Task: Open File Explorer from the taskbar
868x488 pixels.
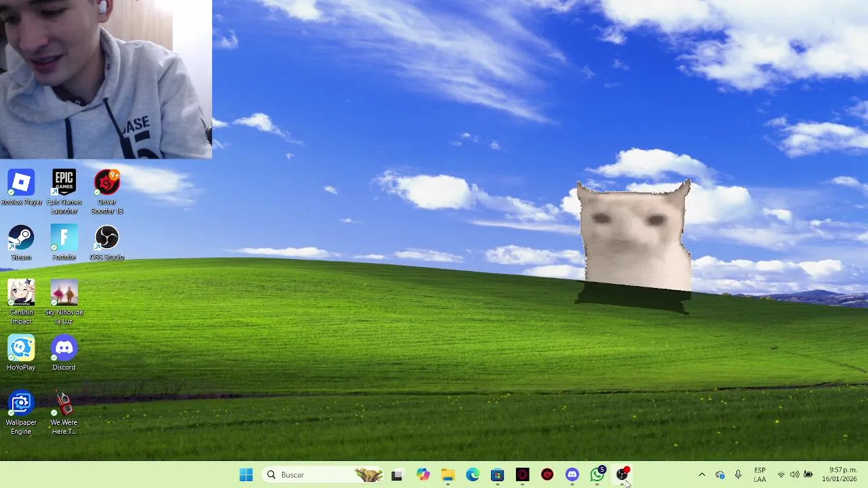Action: pyautogui.click(x=448, y=474)
